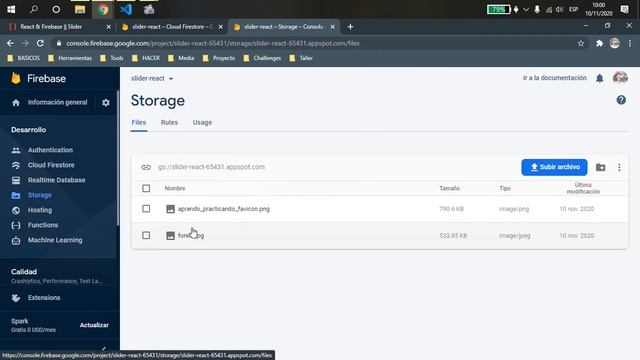Reload the page
This screenshot has height=360, width=640.
pyautogui.click(x=40, y=43)
